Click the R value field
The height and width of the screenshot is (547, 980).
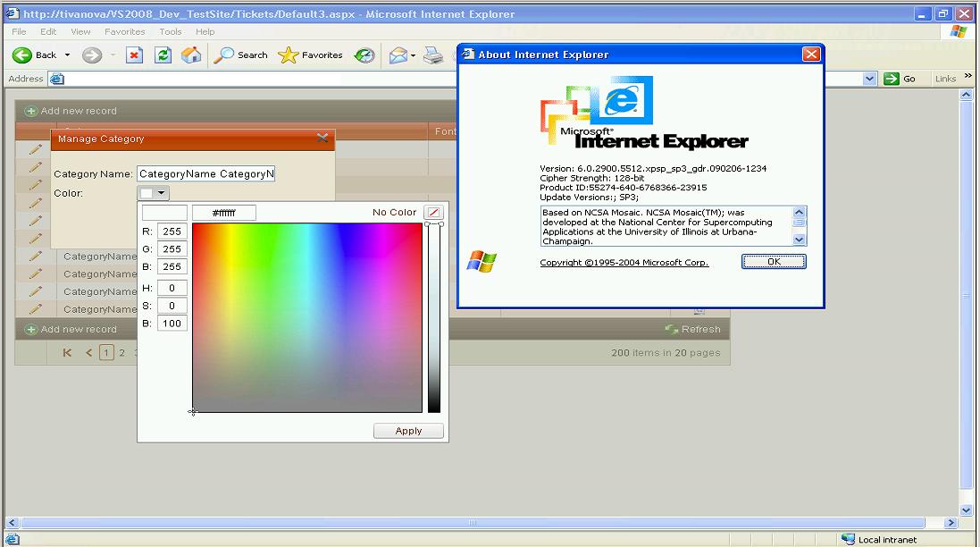[x=172, y=231]
